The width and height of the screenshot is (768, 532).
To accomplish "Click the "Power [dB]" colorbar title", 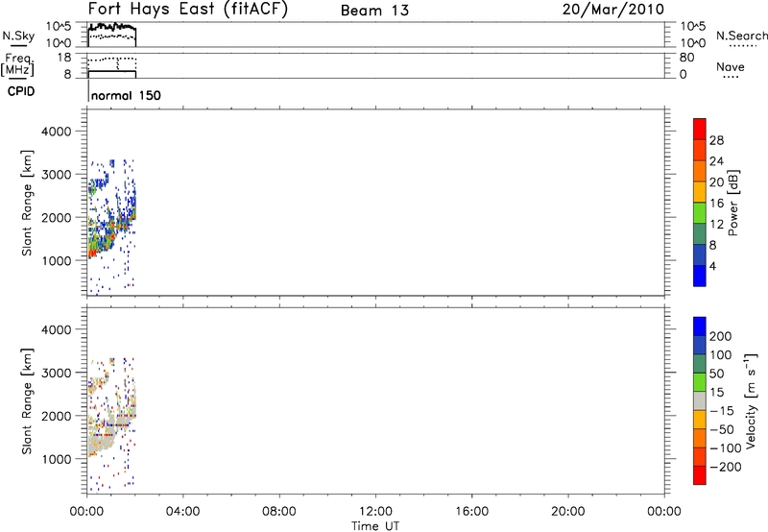I will pos(733,203).
